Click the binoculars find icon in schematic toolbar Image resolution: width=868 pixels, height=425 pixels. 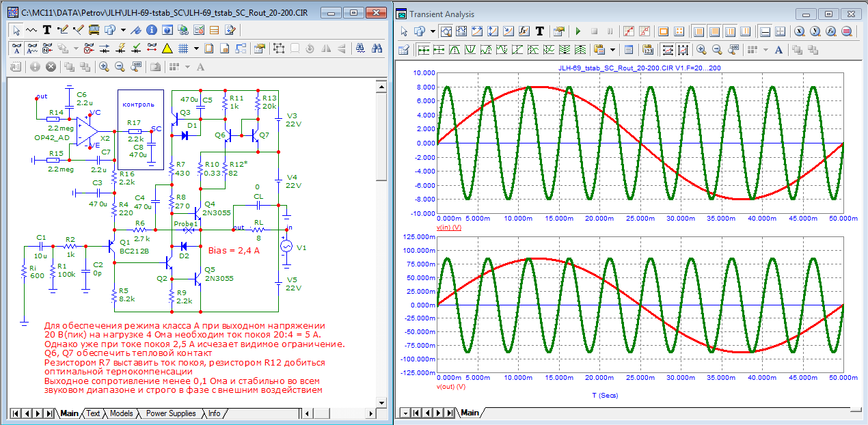tap(377, 49)
